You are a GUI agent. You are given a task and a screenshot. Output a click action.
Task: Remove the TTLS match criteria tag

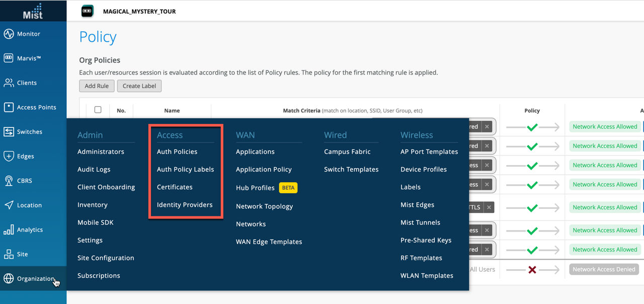[x=489, y=207]
